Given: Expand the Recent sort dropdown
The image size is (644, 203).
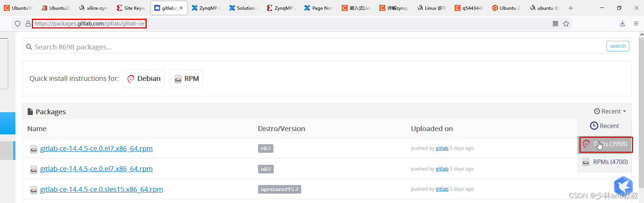Looking at the screenshot, I should point(610,111).
